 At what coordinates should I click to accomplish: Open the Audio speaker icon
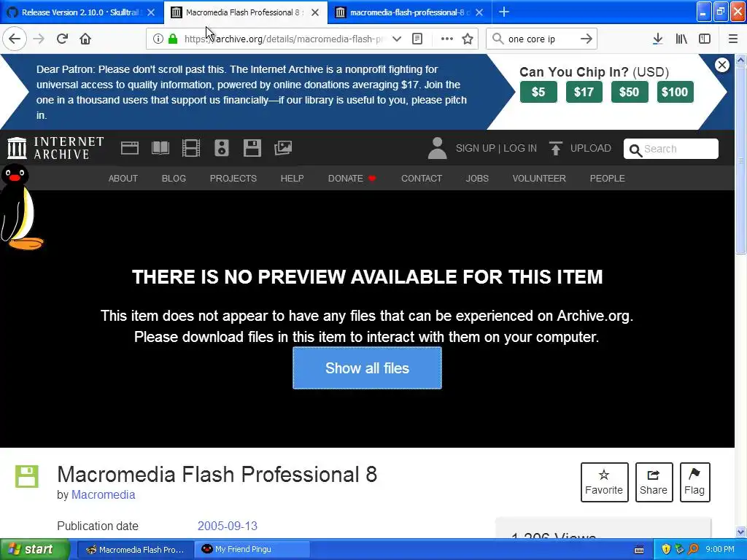(222, 148)
